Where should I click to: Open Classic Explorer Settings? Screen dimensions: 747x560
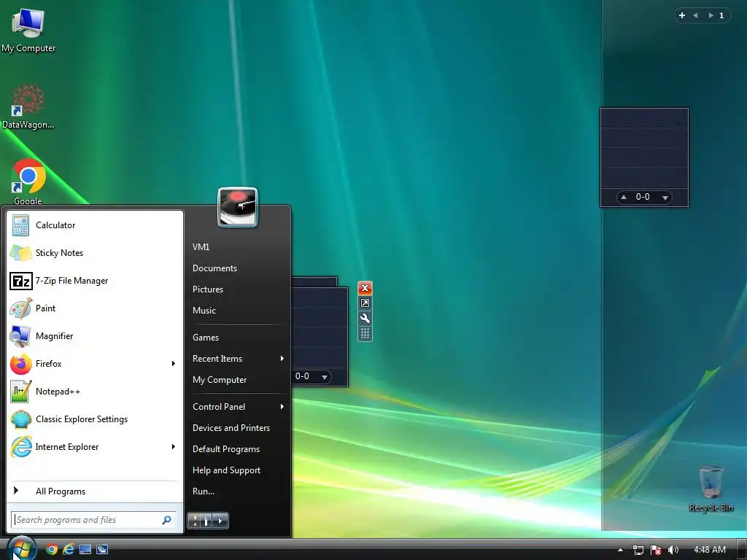[95, 419]
